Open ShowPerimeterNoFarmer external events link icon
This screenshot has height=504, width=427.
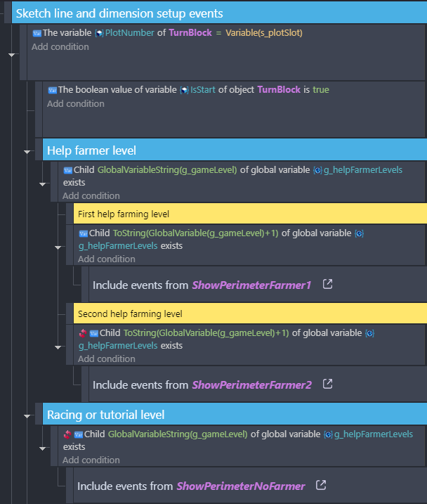[x=321, y=485]
